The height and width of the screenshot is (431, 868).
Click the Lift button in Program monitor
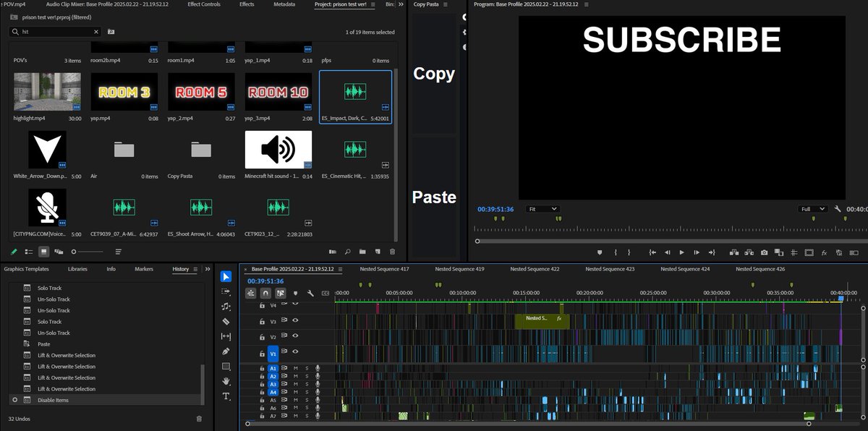click(734, 252)
